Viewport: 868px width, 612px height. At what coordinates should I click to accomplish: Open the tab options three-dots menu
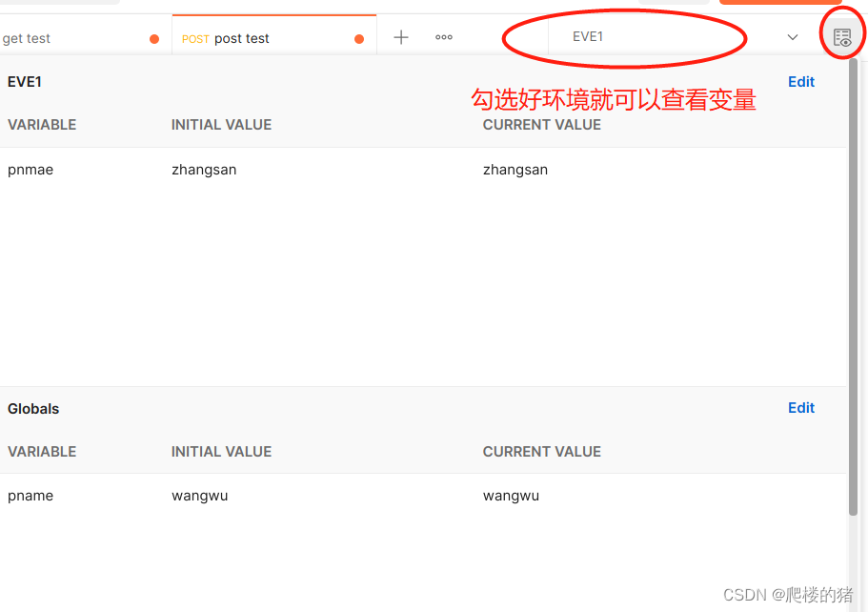(443, 37)
